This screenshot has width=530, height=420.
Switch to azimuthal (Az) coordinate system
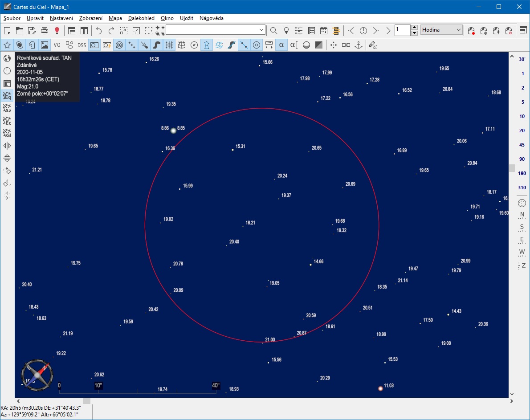coord(7,108)
